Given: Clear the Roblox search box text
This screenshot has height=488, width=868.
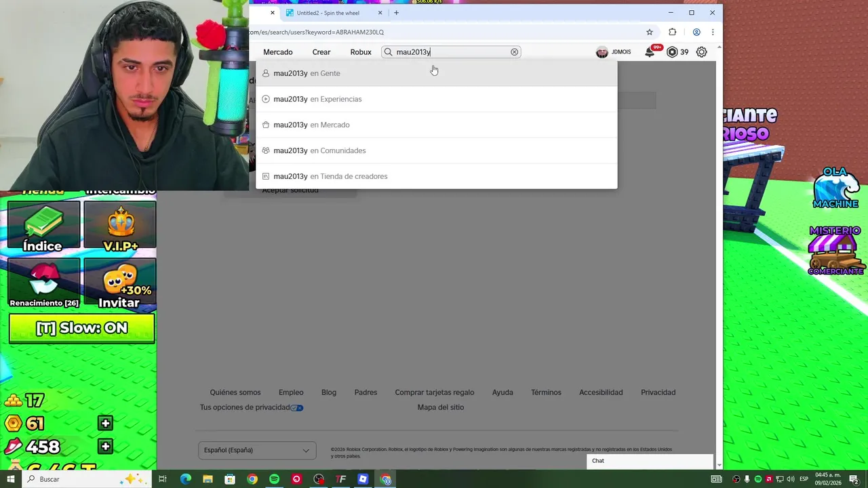Looking at the screenshot, I should tap(514, 52).
